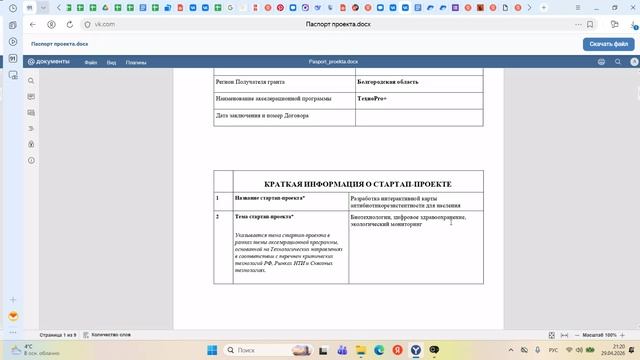Viewport: 640px width, 360px height.
Task: Show more tabs with the right chevron
Action: click(x=529, y=8)
